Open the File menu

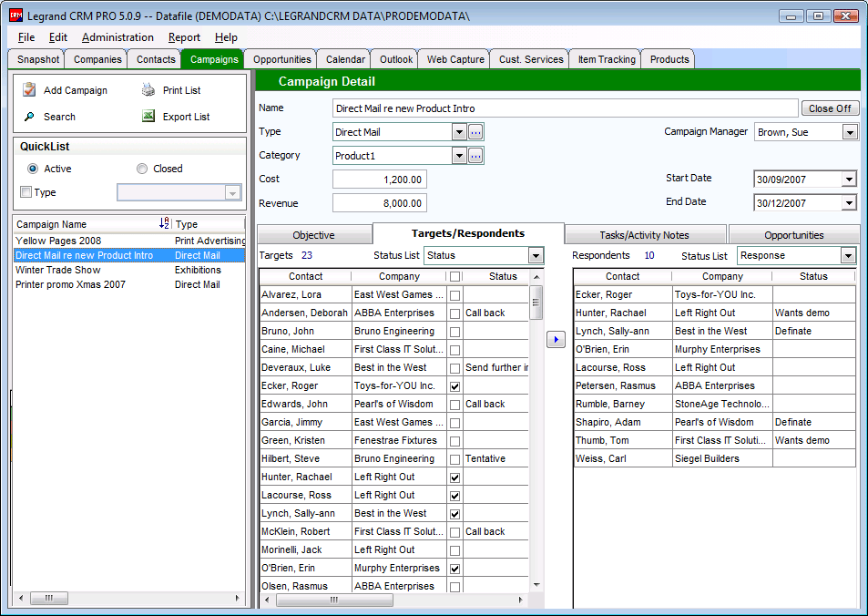tap(26, 37)
